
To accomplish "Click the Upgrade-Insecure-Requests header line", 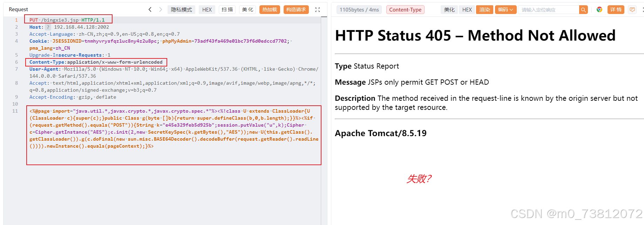I will [70, 55].
